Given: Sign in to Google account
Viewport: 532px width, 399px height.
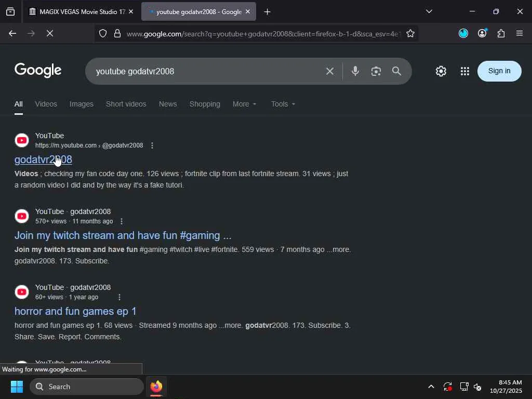Looking at the screenshot, I should [499, 71].
